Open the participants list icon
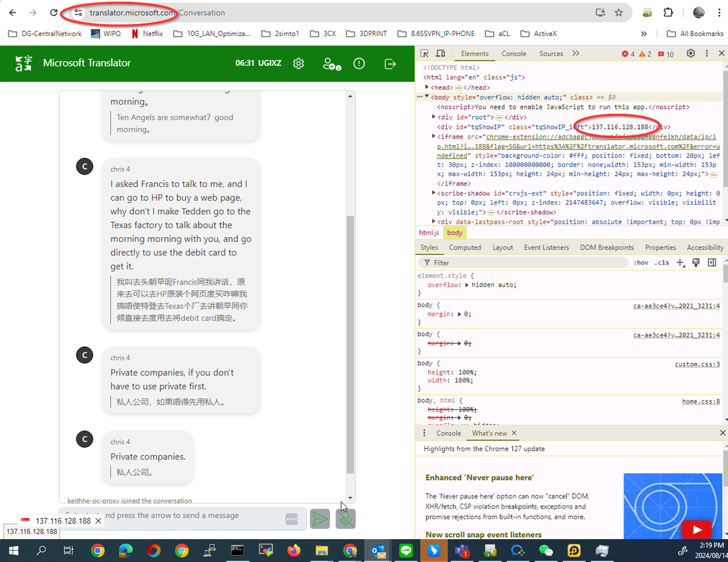This screenshot has height=562, width=728. click(x=332, y=64)
